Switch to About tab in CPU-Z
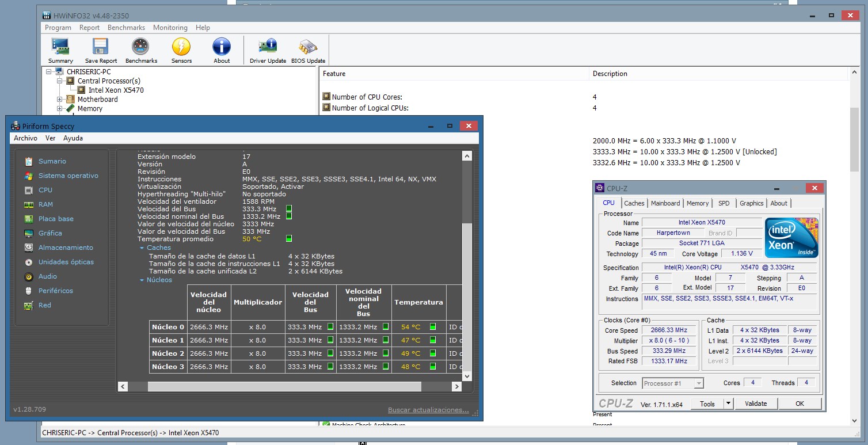 [779, 203]
